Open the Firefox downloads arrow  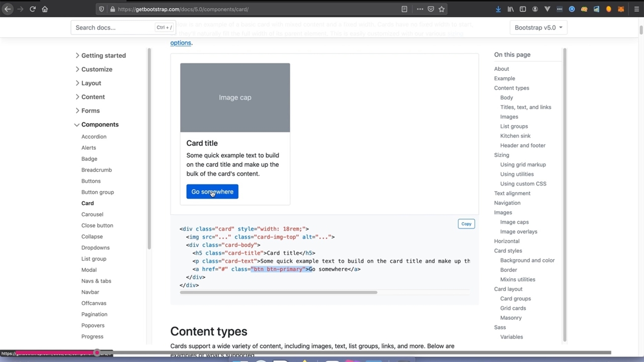tap(498, 9)
